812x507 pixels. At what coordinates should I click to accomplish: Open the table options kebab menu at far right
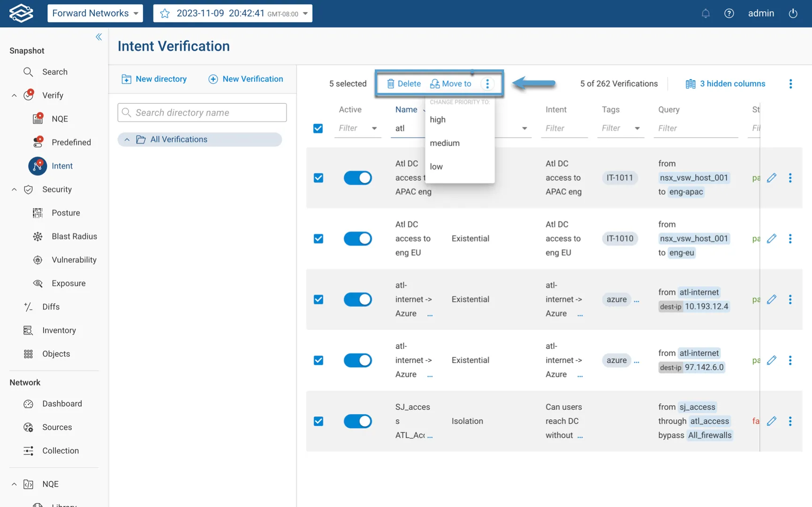[x=791, y=84]
